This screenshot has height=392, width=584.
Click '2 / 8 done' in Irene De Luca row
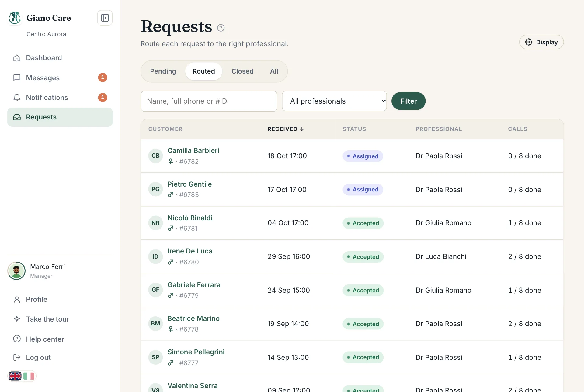[525, 257]
